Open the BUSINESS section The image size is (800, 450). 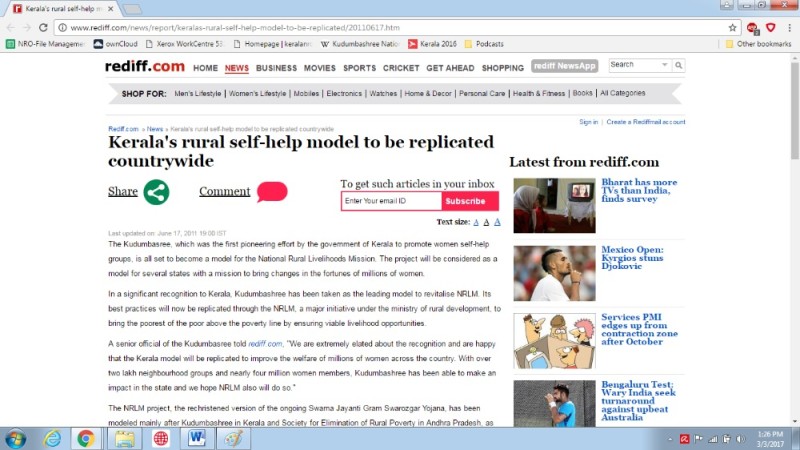276,68
